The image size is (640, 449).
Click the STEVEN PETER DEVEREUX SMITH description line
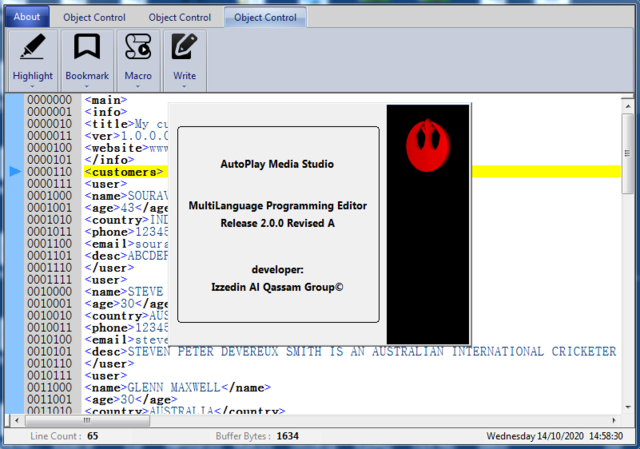coord(350,352)
